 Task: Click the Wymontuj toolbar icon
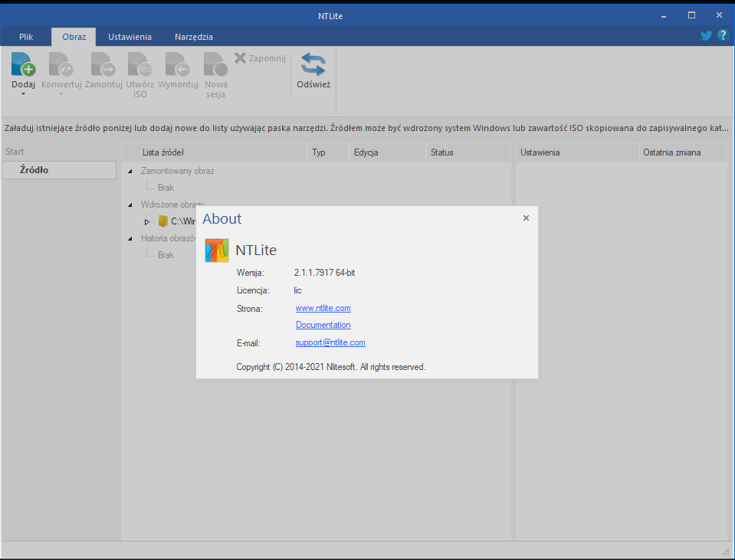[178, 64]
